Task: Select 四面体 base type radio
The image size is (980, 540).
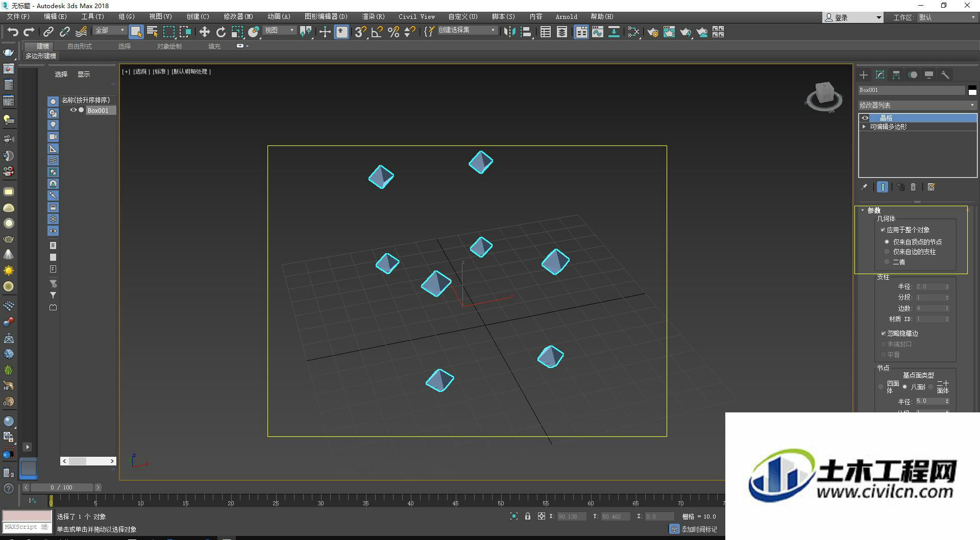Action: (x=881, y=387)
